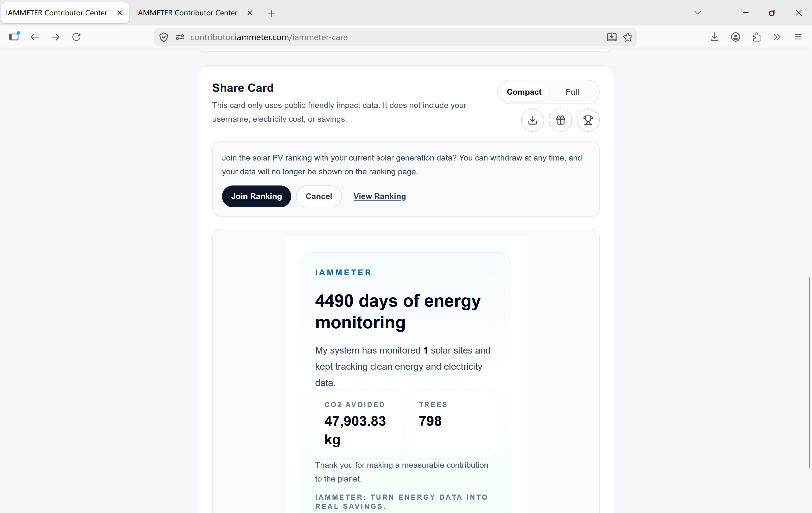Show more toolbar tools chevrons
The image size is (812, 513).
tap(777, 37)
